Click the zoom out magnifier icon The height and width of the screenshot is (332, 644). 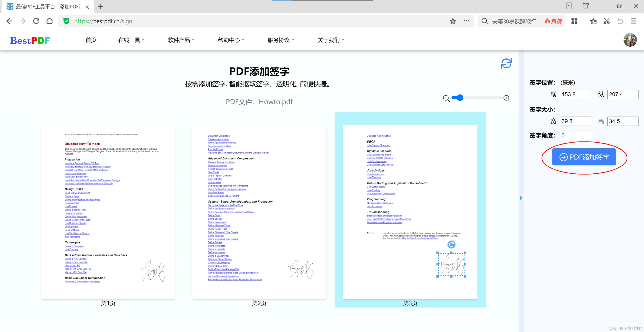pyautogui.click(x=446, y=98)
